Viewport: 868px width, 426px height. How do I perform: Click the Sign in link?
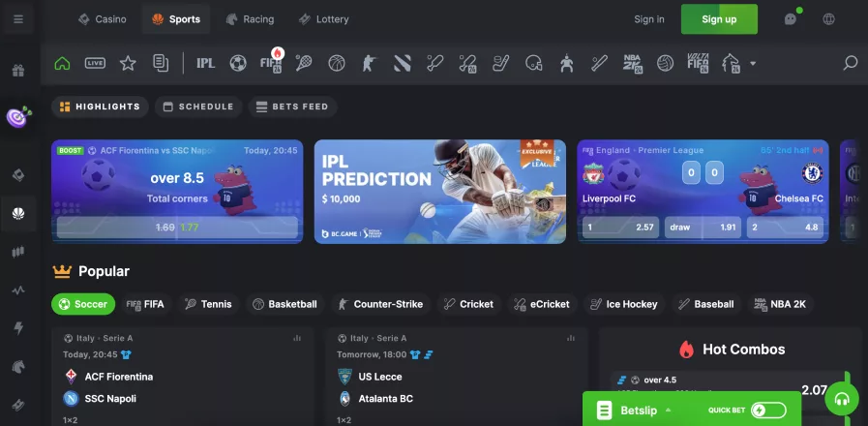pyautogui.click(x=648, y=19)
